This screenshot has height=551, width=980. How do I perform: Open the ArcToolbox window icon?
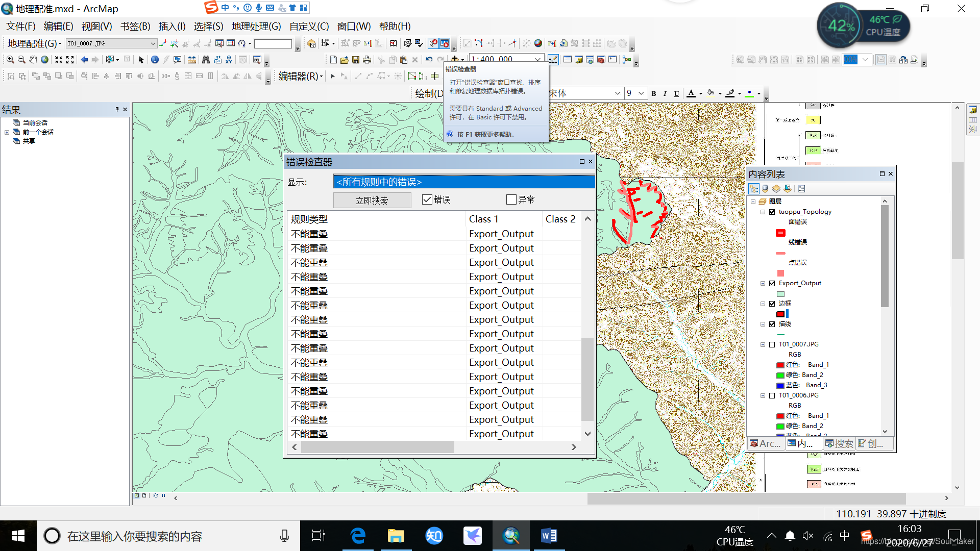(x=601, y=60)
